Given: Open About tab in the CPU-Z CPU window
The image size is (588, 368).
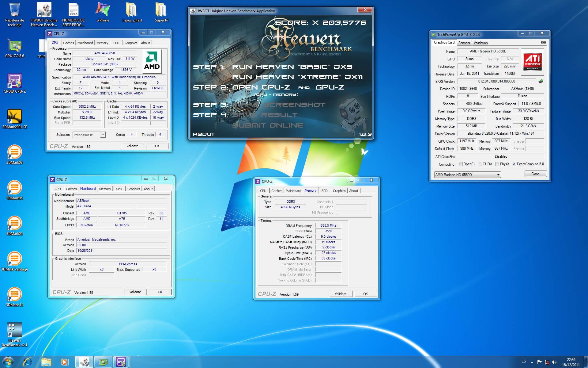Looking at the screenshot, I should tap(145, 43).
